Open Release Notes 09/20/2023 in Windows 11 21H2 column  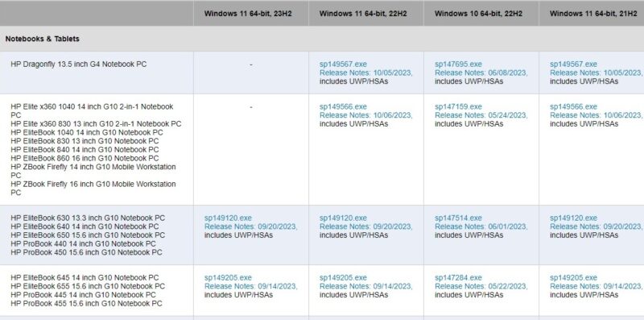coord(597,226)
